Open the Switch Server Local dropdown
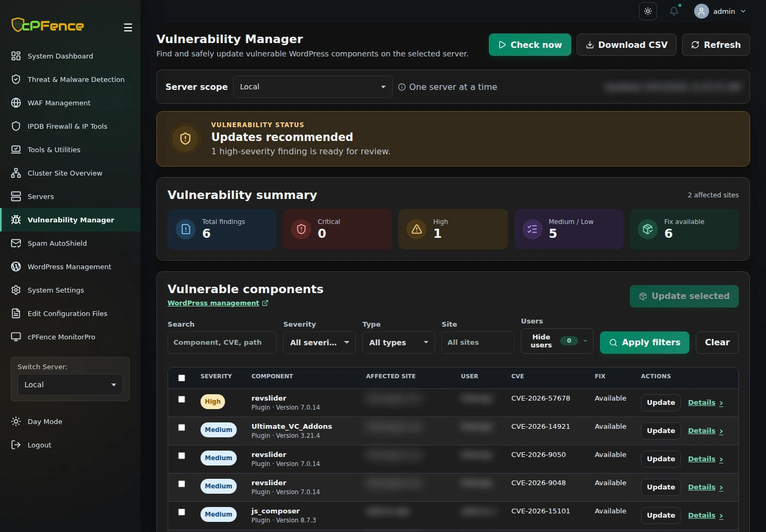Image resolution: width=766 pixels, height=532 pixels. click(x=70, y=385)
